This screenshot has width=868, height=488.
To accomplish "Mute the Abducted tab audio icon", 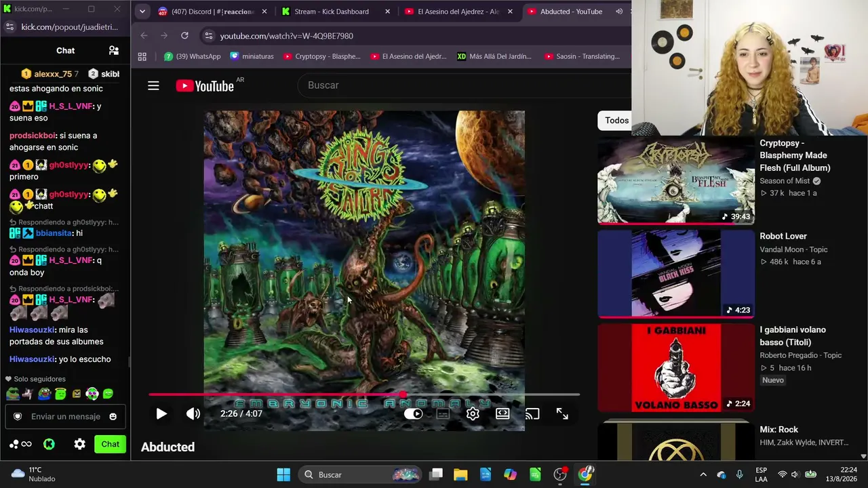I will (x=619, y=12).
